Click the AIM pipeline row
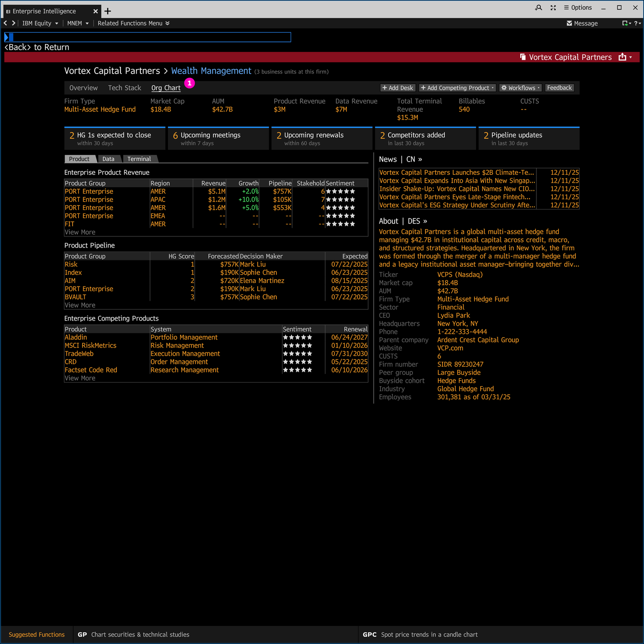644x644 pixels. point(216,281)
